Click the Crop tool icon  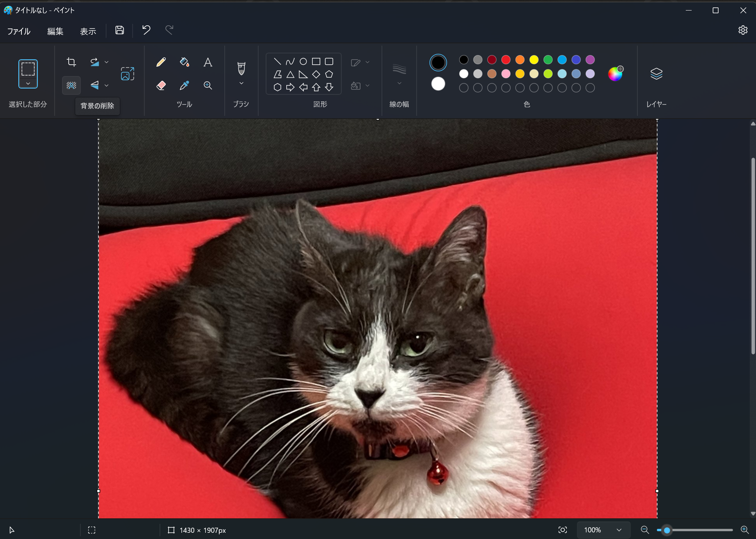[71, 62]
